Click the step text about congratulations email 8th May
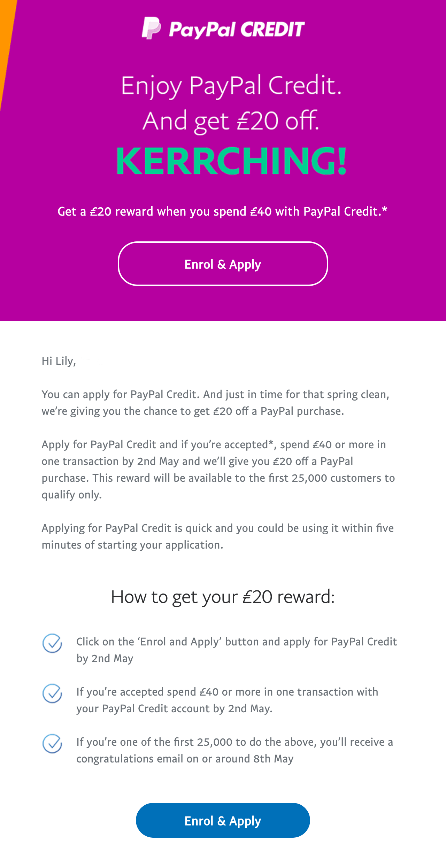The image size is (446, 868). coord(234,750)
